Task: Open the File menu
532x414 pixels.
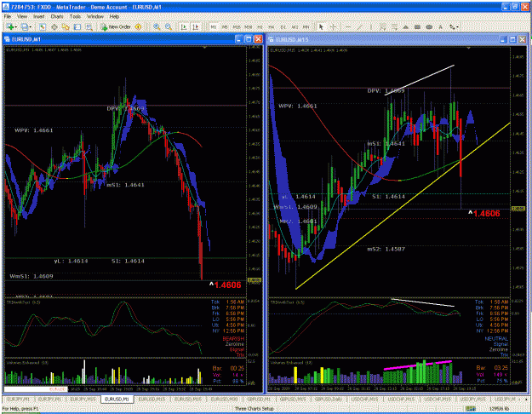Action: [7, 16]
